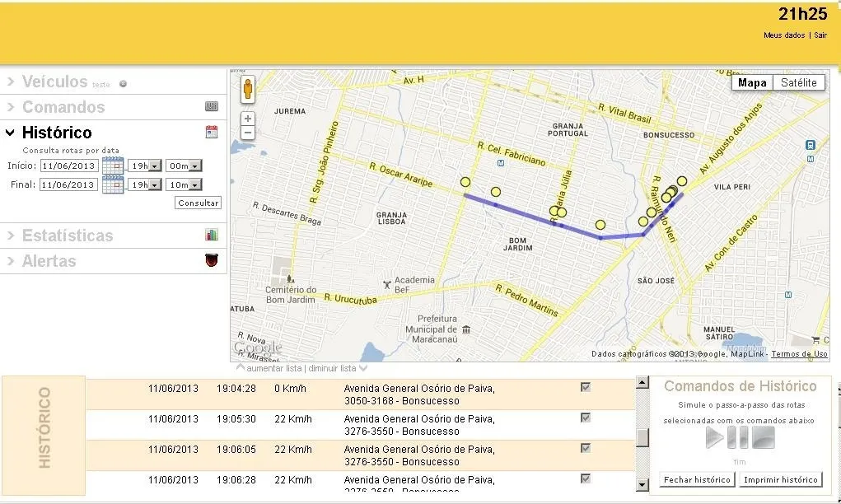Expand the Comandos section

[x=63, y=107]
